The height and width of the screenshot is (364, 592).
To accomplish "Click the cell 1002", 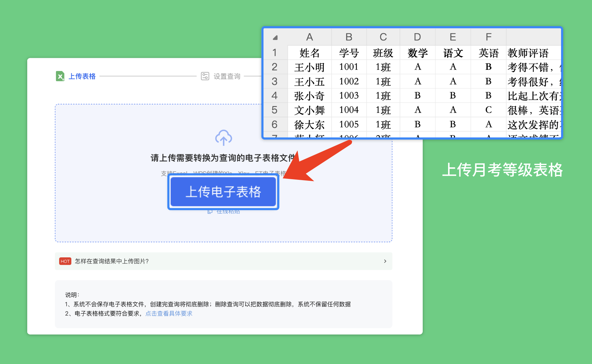I will pos(349,81).
